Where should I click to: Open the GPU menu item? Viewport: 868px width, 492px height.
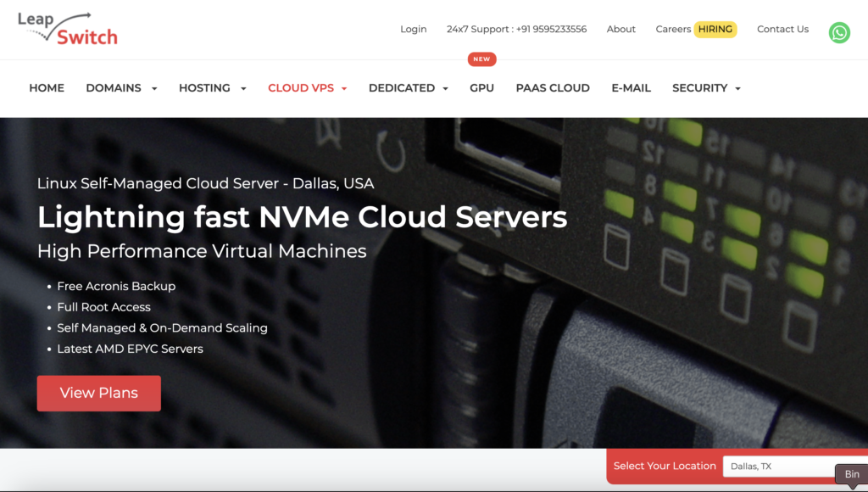[x=481, y=88]
